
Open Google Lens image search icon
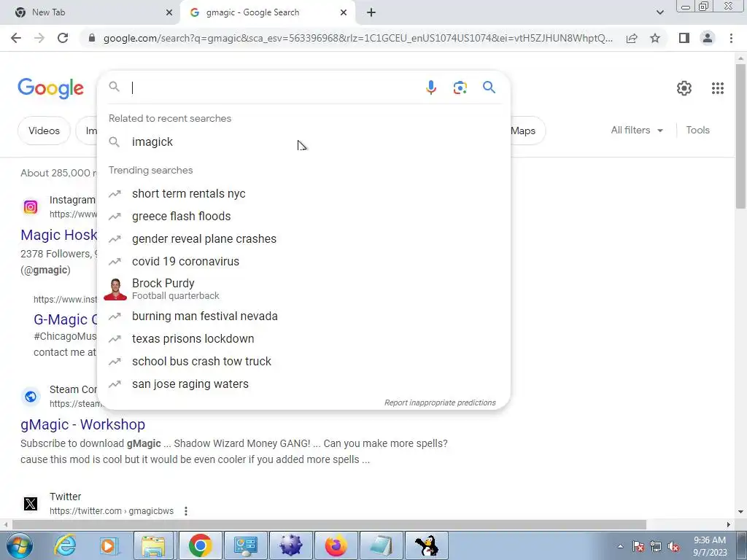click(460, 87)
